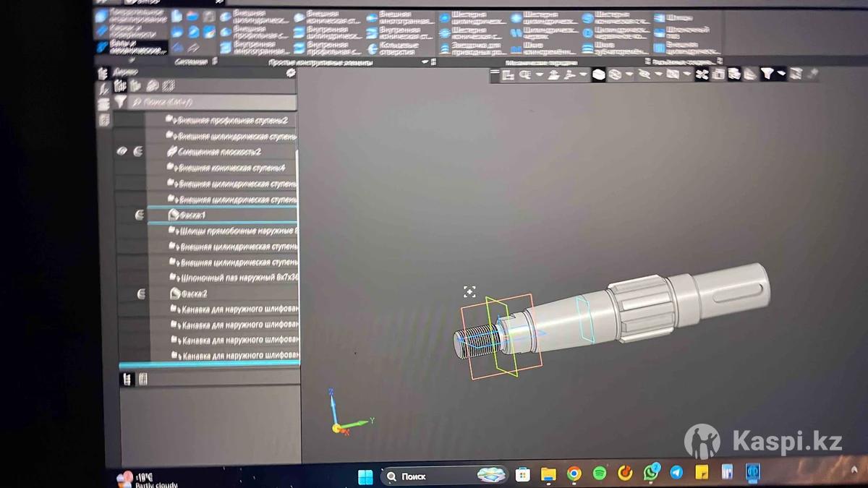
Task: Open the view filter dropdown arrow
Action: coord(783,74)
